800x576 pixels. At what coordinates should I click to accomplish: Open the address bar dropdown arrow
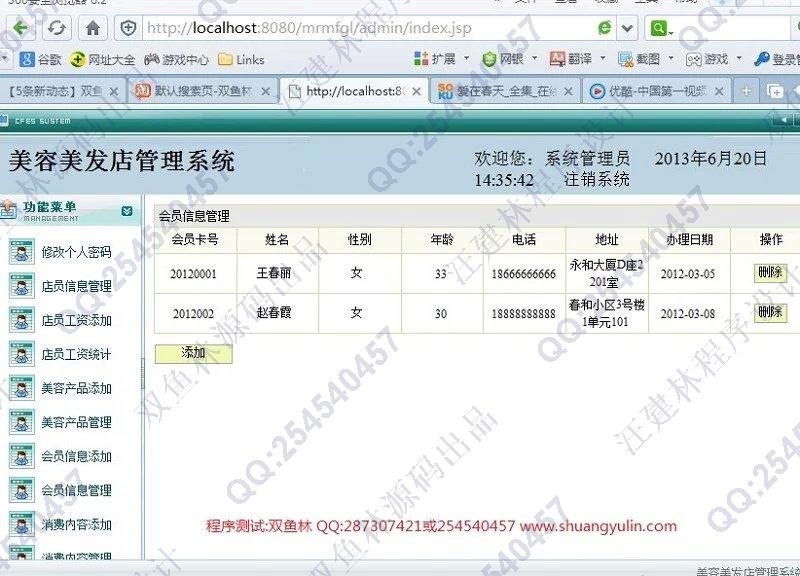click(x=628, y=28)
